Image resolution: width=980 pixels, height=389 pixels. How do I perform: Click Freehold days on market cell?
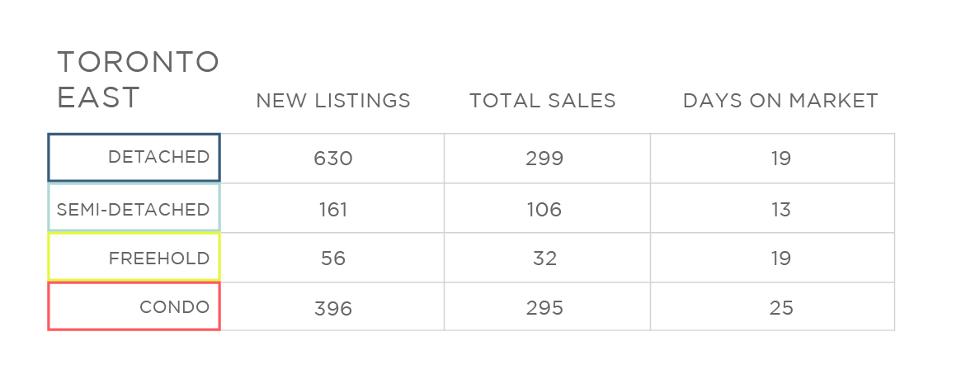[780, 258]
